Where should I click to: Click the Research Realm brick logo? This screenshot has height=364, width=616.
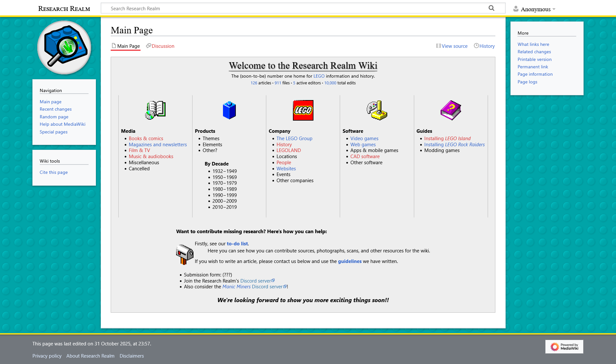(x=64, y=47)
